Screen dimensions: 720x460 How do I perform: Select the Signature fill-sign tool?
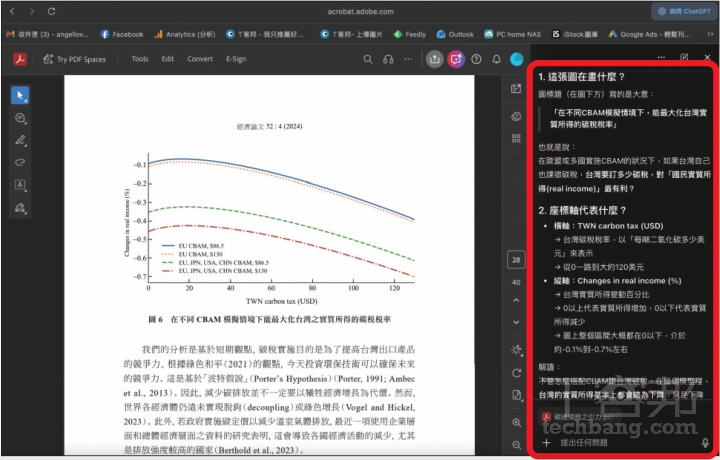[20, 208]
